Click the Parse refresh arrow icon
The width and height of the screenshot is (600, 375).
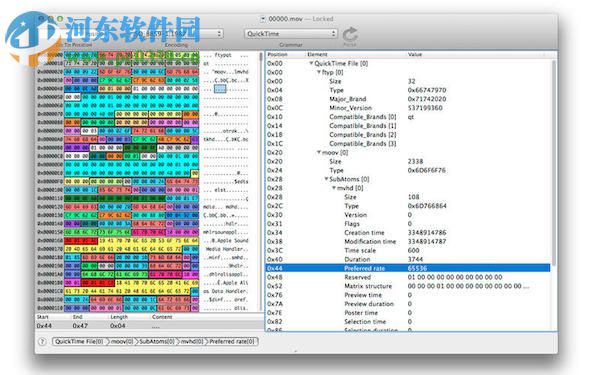349,34
